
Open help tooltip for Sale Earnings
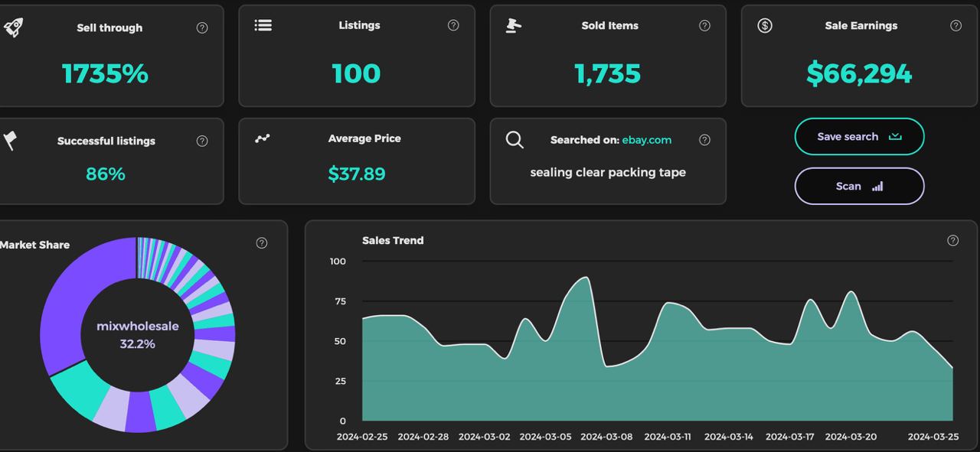click(x=955, y=25)
